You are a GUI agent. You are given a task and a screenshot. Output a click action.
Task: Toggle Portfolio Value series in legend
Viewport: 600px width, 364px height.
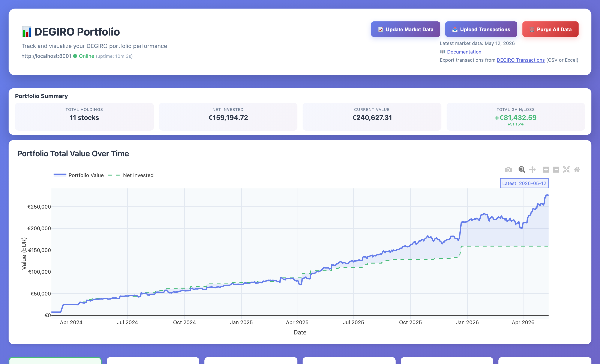coord(79,175)
